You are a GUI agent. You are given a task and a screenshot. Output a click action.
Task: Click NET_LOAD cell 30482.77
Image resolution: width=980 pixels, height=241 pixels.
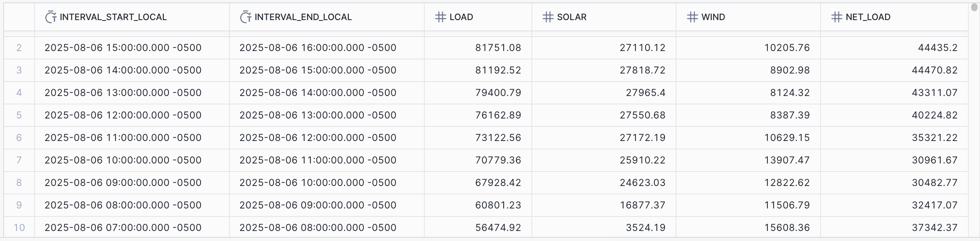coord(934,183)
